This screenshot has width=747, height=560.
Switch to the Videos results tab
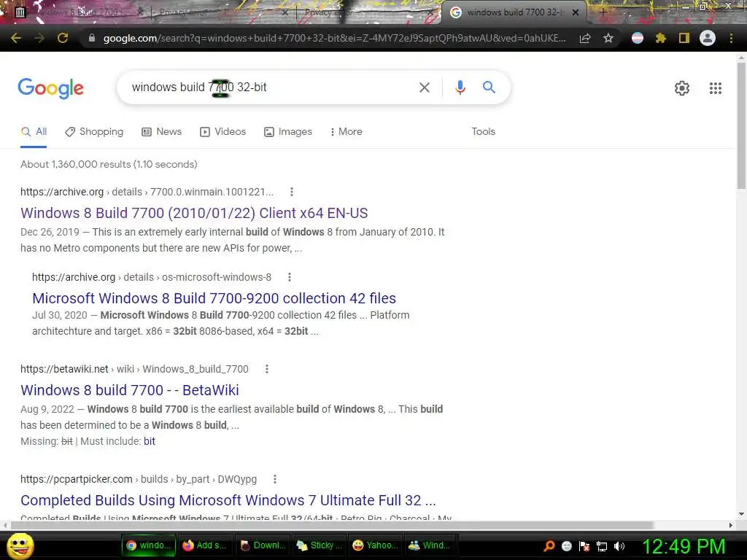point(223,132)
